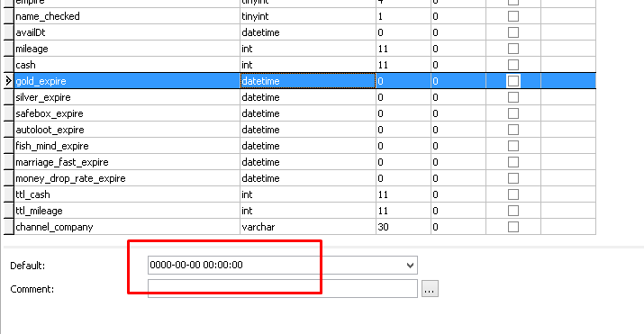The width and height of the screenshot is (644, 334).
Task: Click the datetime type of money_drop_rate_expire
Action: (x=260, y=178)
